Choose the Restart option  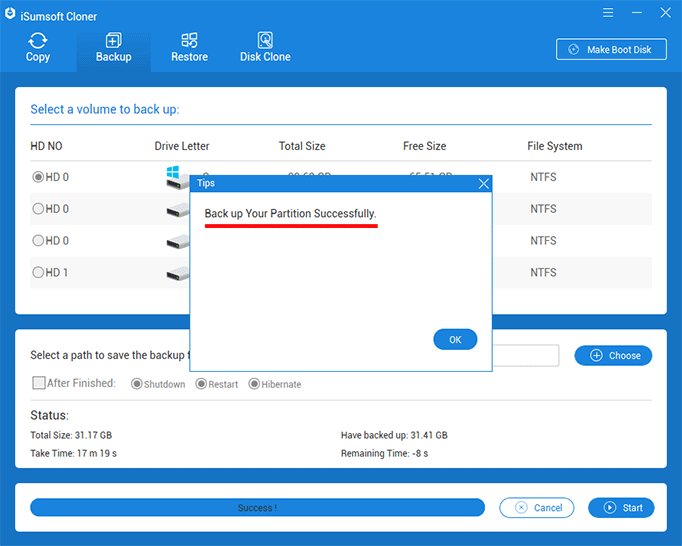pyautogui.click(x=201, y=384)
